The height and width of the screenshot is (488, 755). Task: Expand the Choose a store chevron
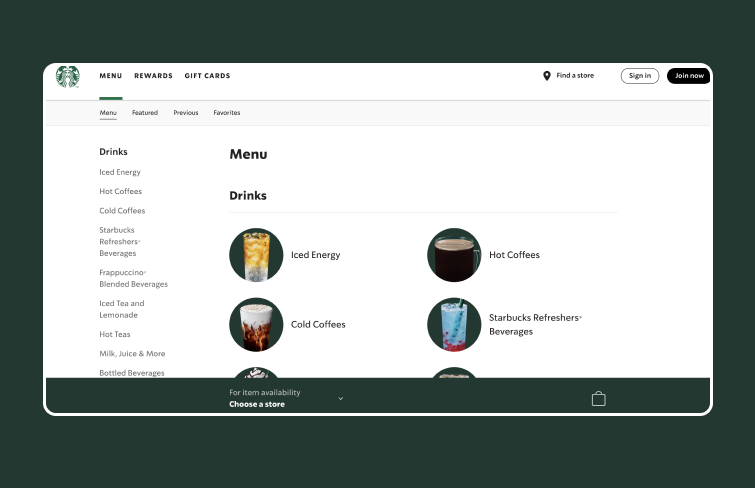coord(340,398)
